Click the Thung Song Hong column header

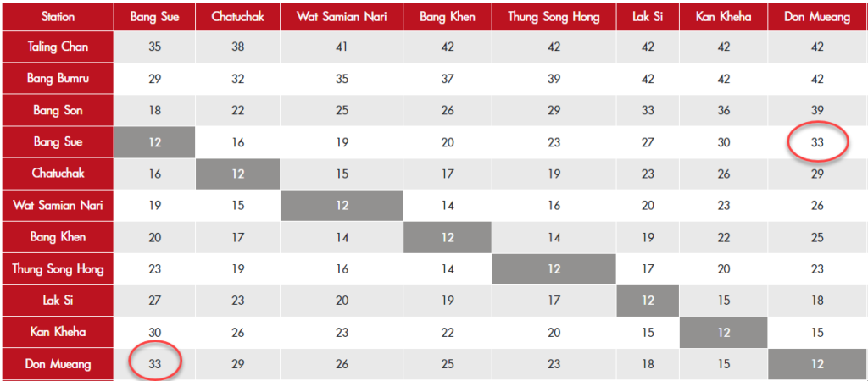click(x=554, y=16)
